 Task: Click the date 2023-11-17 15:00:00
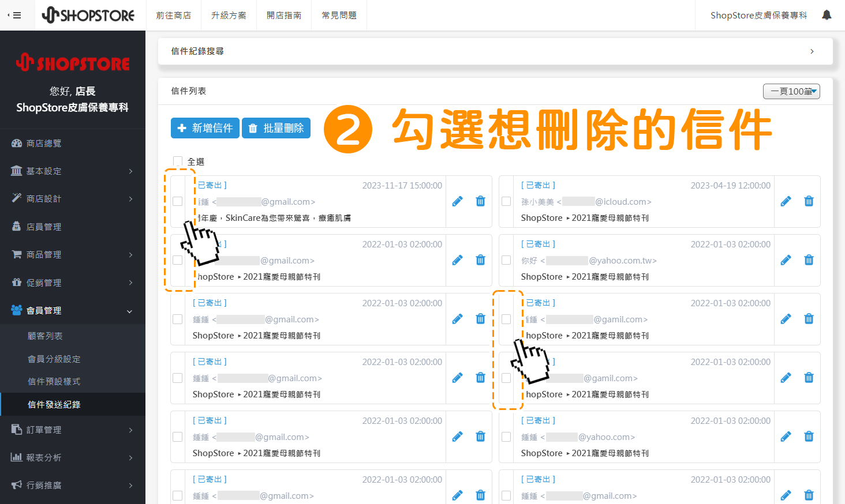(402, 186)
